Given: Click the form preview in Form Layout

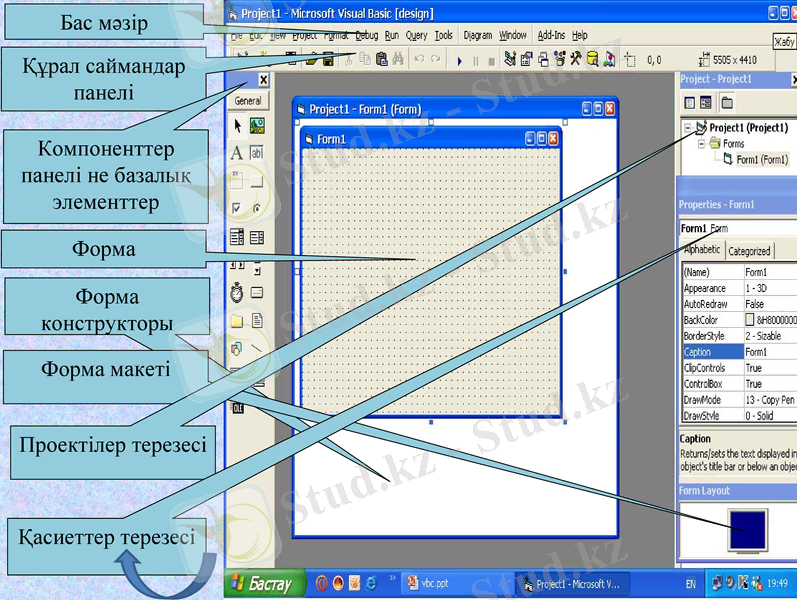Looking at the screenshot, I should (x=748, y=530).
